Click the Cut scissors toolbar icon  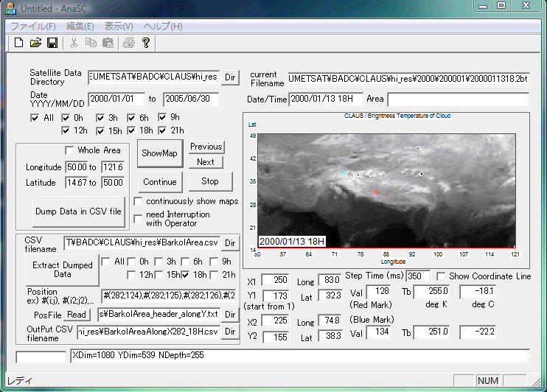coord(74,43)
